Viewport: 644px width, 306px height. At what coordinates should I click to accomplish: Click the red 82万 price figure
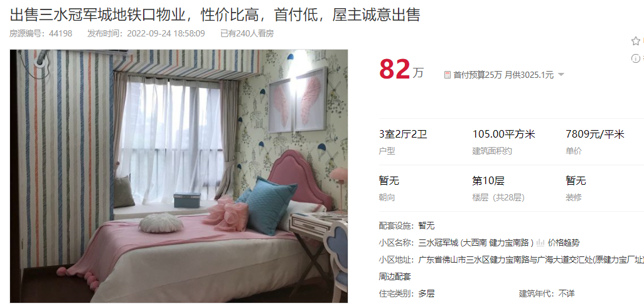tap(401, 70)
